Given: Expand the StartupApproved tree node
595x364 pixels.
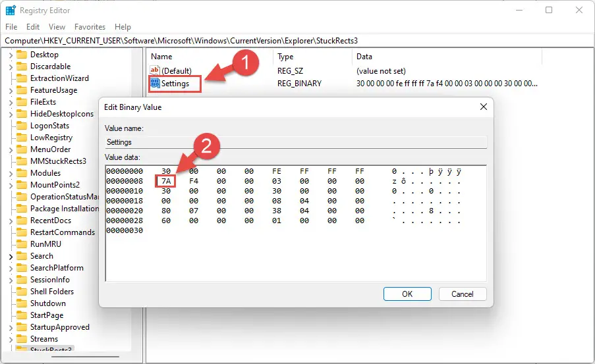Looking at the screenshot, I should (x=11, y=328).
